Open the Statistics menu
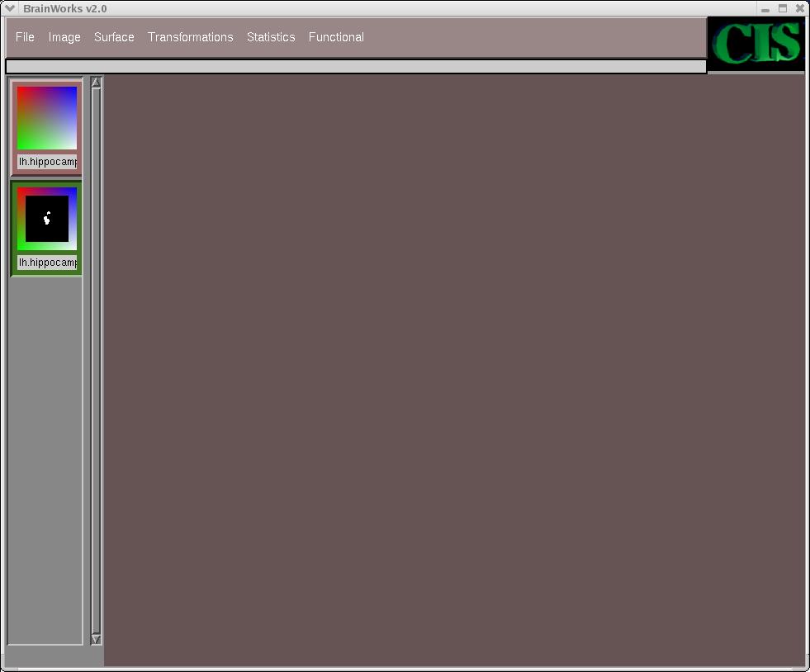810x672 pixels. click(x=271, y=37)
